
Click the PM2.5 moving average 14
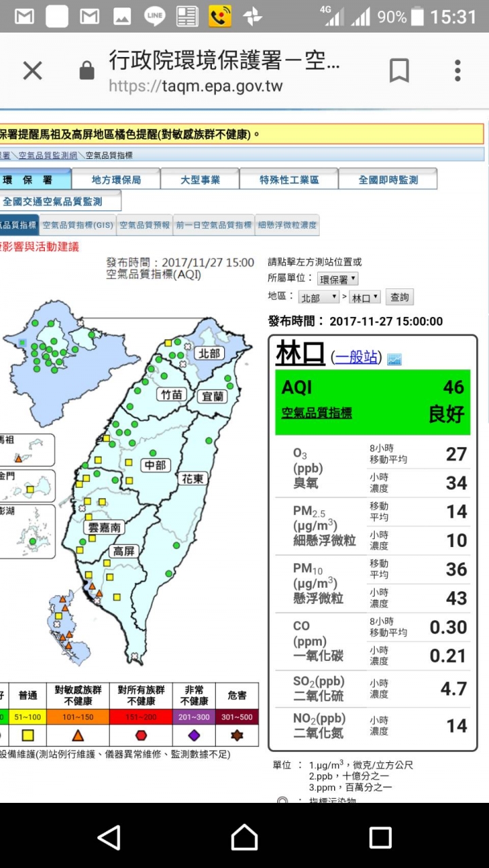[x=456, y=512]
